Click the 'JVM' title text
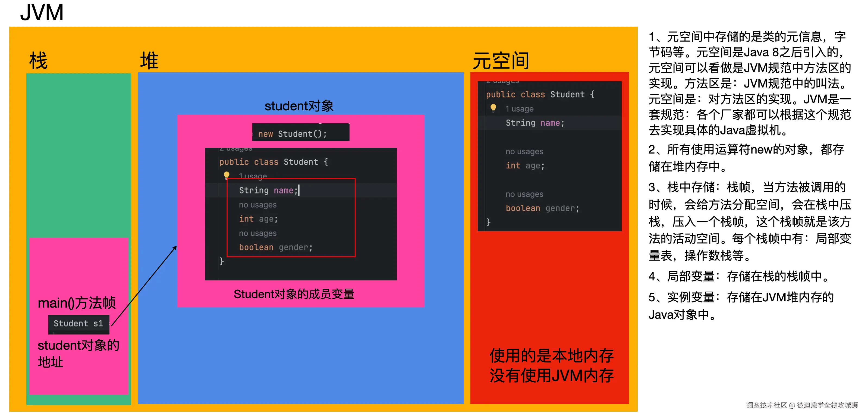The height and width of the screenshot is (419, 868). coord(42,12)
